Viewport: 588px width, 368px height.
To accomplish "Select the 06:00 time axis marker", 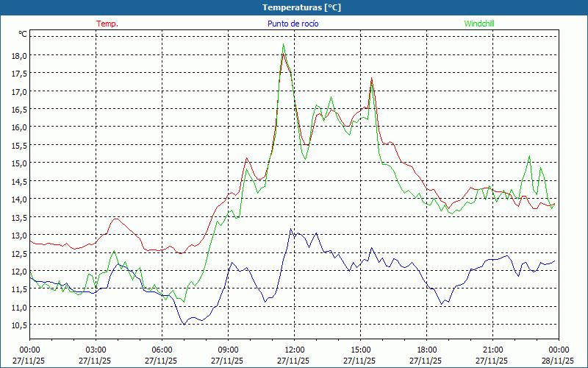I will (162, 349).
